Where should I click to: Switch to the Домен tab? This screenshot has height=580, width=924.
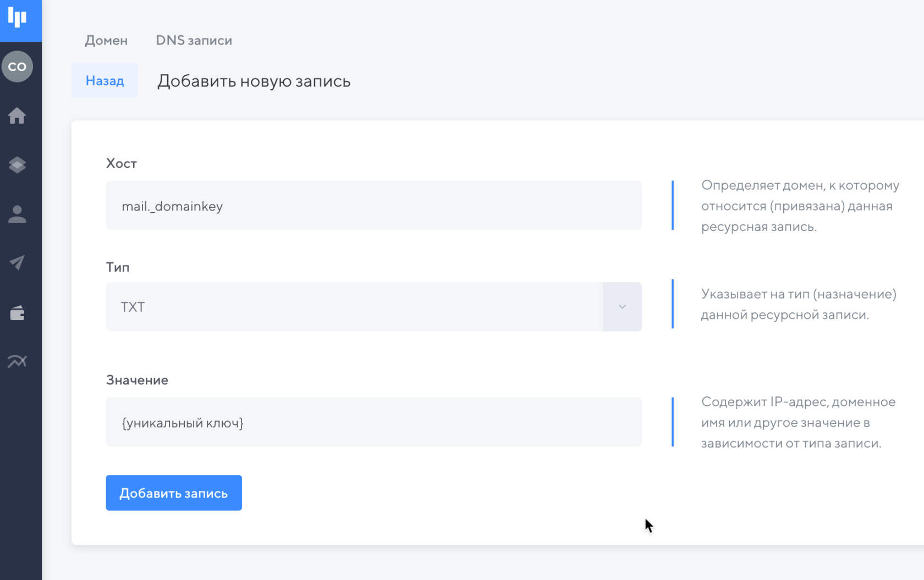click(x=106, y=41)
